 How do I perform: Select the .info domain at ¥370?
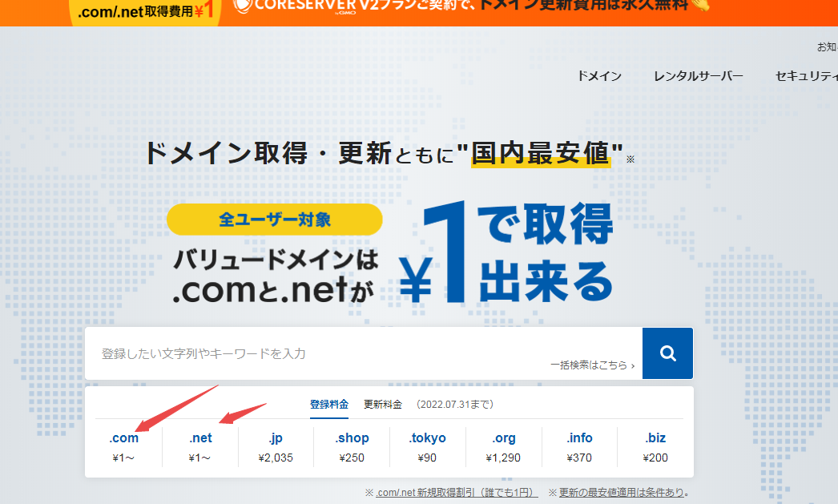(x=579, y=447)
